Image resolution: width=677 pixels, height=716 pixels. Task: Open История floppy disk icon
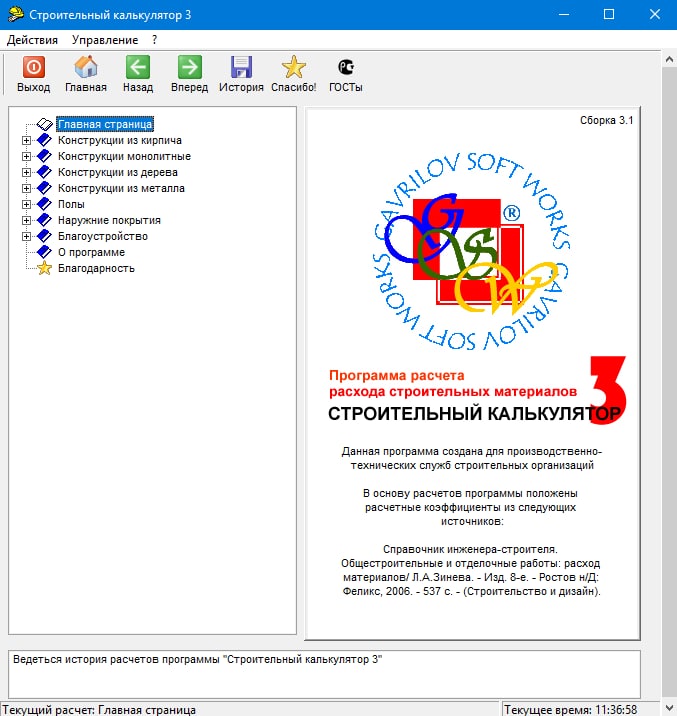(x=241, y=67)
